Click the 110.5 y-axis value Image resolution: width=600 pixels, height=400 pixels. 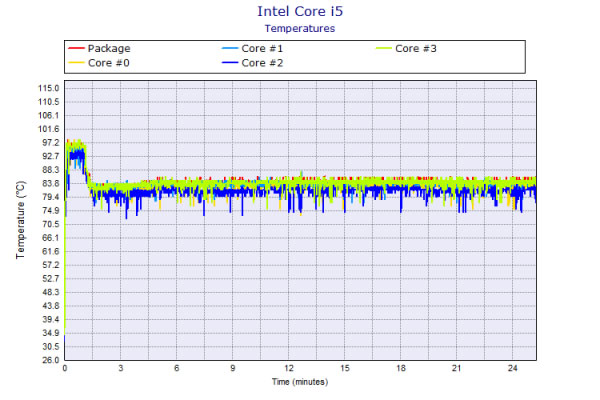point(49,102)
